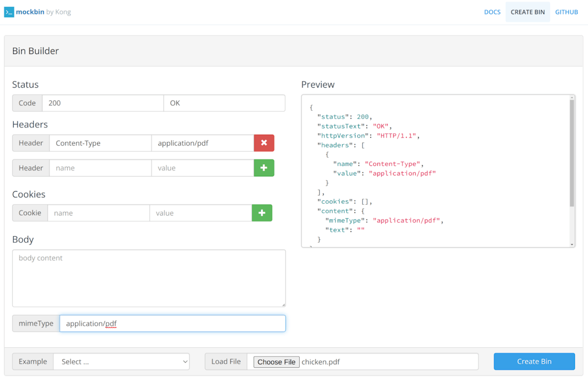Viewport: 588px width, 381px height.
Task: Open the DOCS navigation link
Action: (x=492, y=12)
